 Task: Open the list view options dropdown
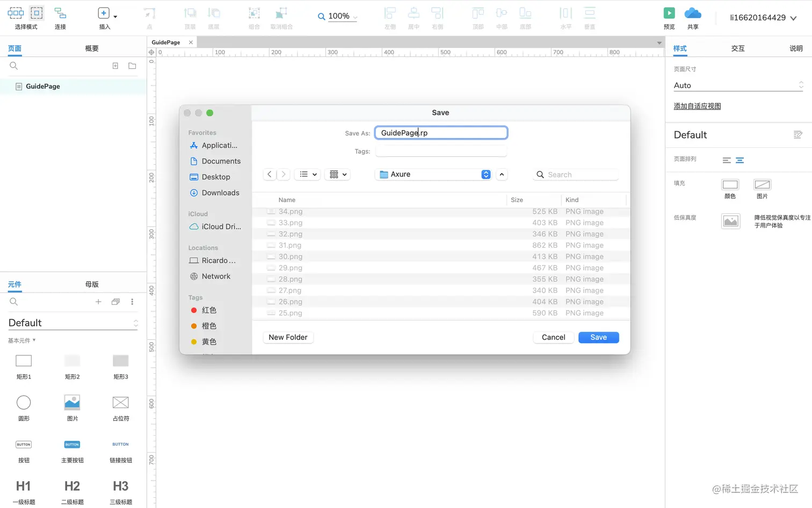click(308, 174)
